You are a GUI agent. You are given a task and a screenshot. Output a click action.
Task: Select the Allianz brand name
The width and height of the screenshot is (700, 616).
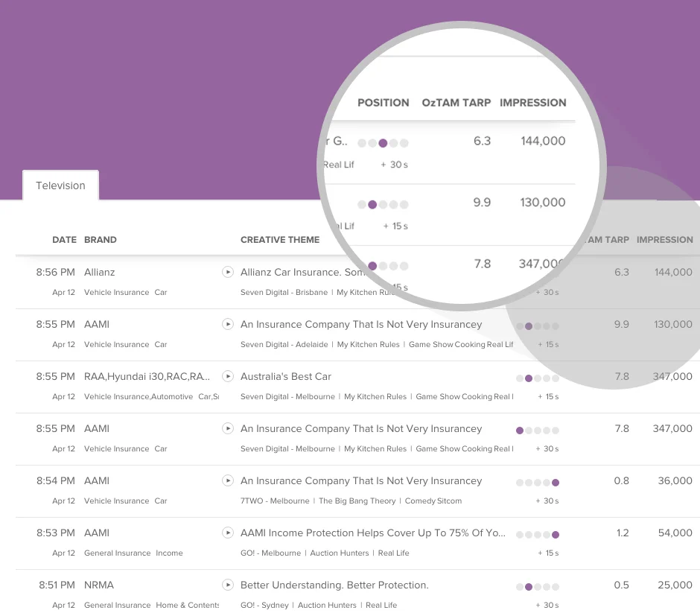point(100,273)
